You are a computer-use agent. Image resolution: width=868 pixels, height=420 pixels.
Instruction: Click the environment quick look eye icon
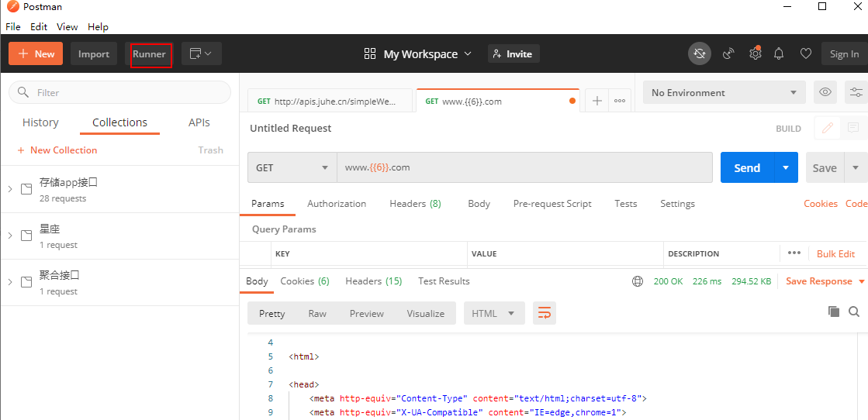point(825,92)
